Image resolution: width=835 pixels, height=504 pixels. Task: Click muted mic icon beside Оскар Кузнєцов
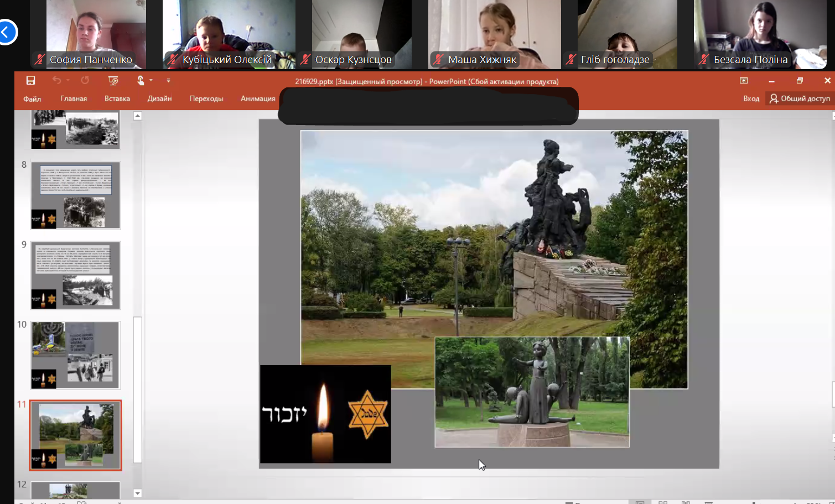point(305,59)
